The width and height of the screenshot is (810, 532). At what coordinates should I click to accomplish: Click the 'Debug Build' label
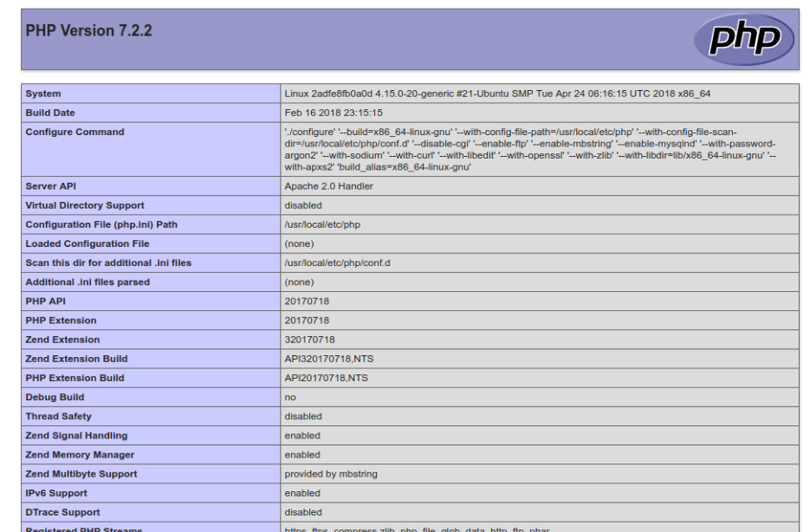pyautogui.click(x=55, y=397)
